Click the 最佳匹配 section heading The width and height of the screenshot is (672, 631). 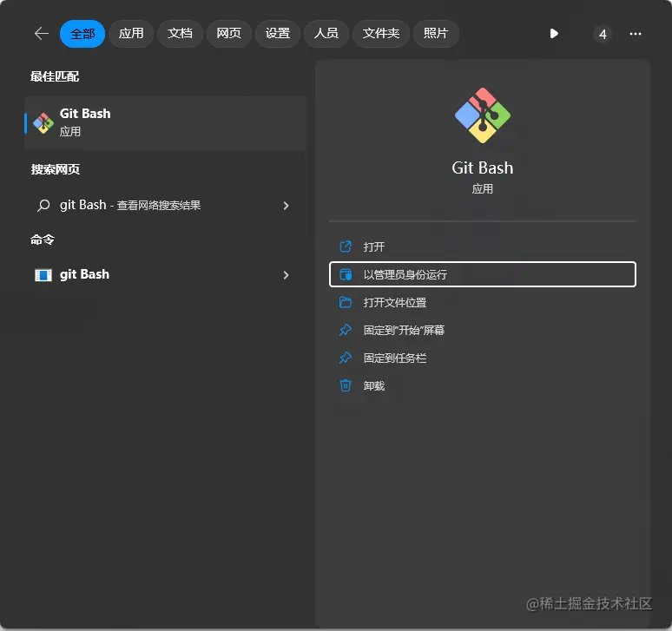[x=55, y=76]
